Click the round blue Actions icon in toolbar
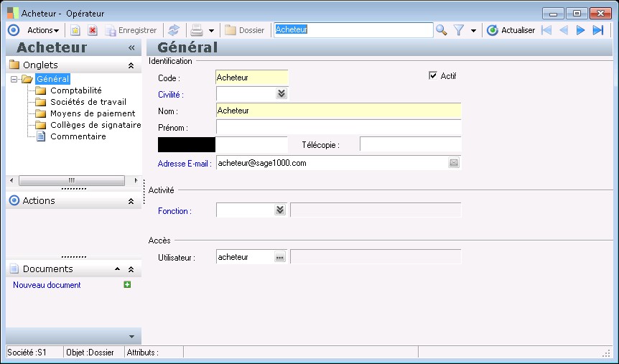 coord(14,30)
